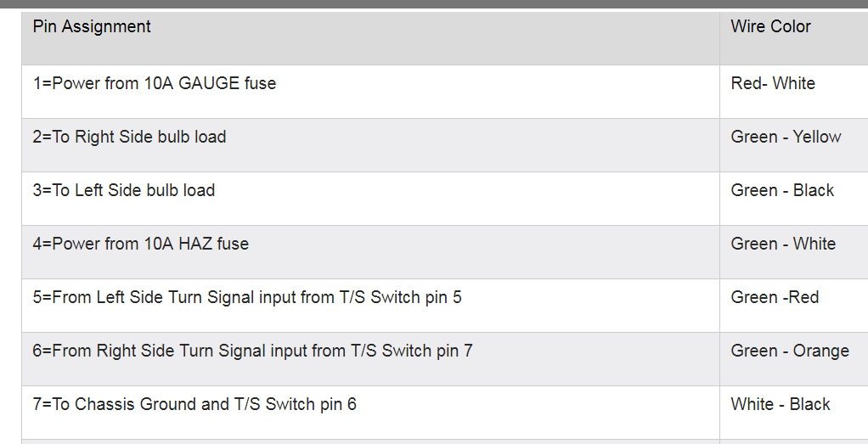This screenshot has width=868, height=444.
Task: Click the white margin left of the table
Action: 10,221
